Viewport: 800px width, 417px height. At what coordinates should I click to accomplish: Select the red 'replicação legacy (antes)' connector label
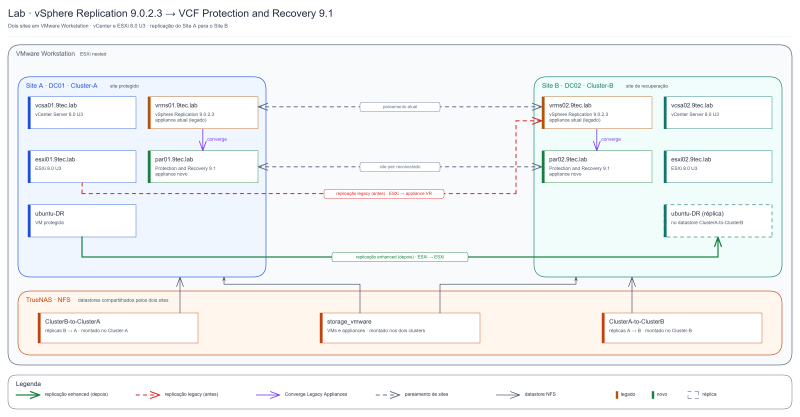point(384,193)
